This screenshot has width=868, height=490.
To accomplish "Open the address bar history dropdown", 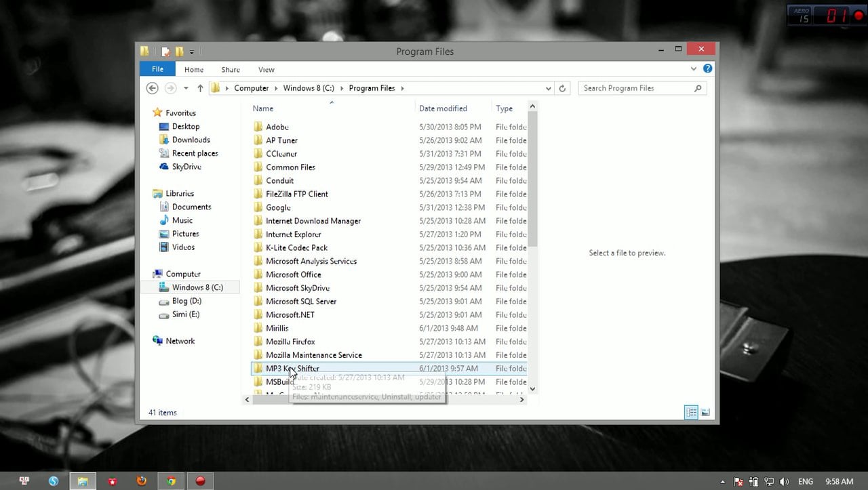I will click(x=549, y=88).
